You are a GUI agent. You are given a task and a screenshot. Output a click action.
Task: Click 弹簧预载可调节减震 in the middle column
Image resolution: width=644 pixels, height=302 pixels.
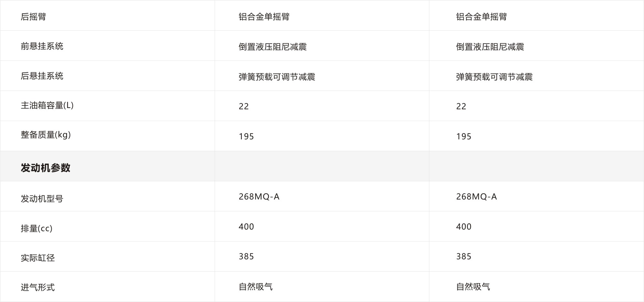point(277,77)
